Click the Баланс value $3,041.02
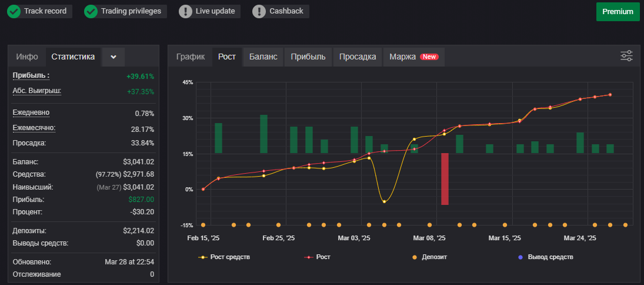This screenshot has width=644, height=285. coord(138,162)
